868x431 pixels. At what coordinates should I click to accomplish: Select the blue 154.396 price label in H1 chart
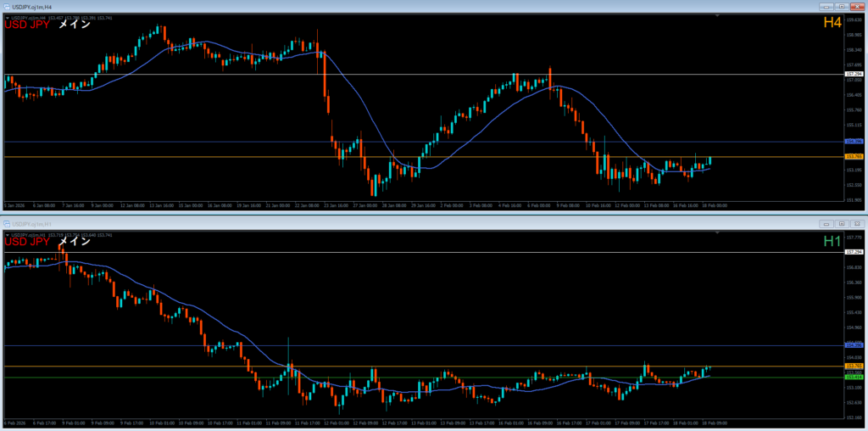click(x=854, y=345)
